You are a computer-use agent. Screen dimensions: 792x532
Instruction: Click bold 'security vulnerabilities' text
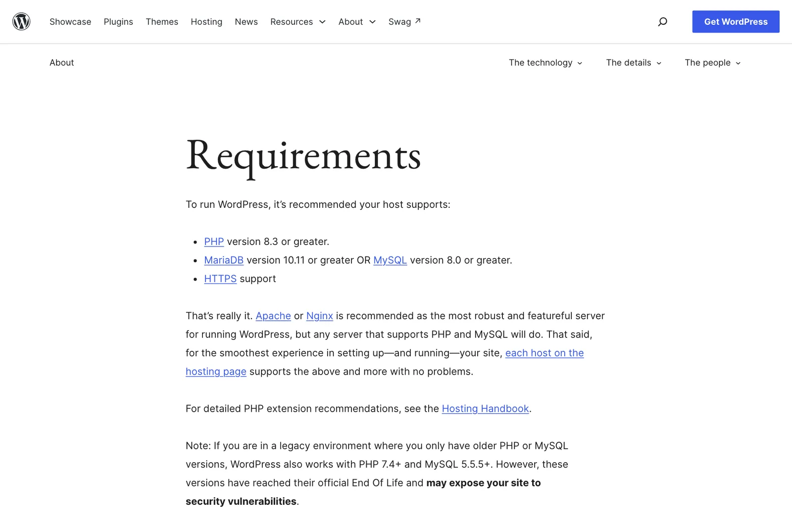coord(241,501)
